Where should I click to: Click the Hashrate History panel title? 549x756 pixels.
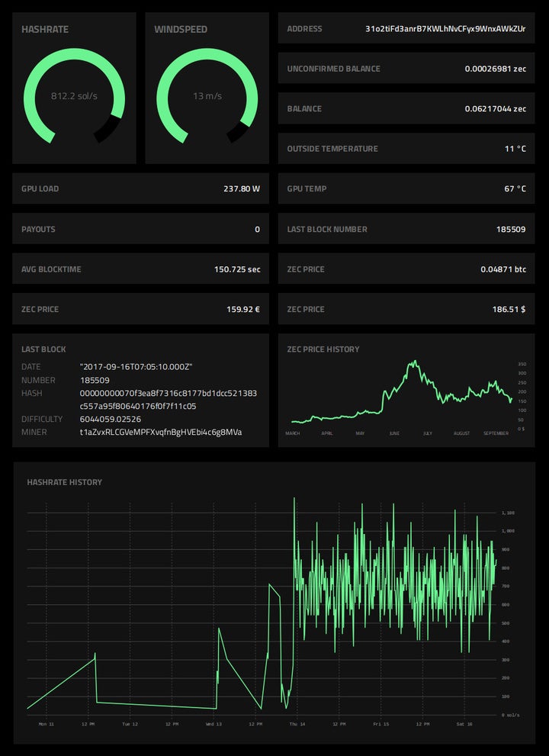coord(65,482)
